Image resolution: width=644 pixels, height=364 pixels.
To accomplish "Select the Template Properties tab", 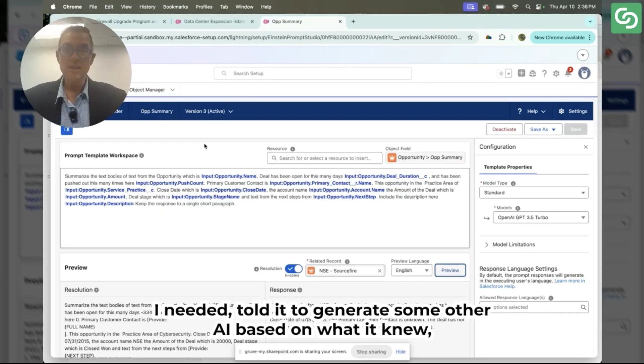I will [508, 167].
